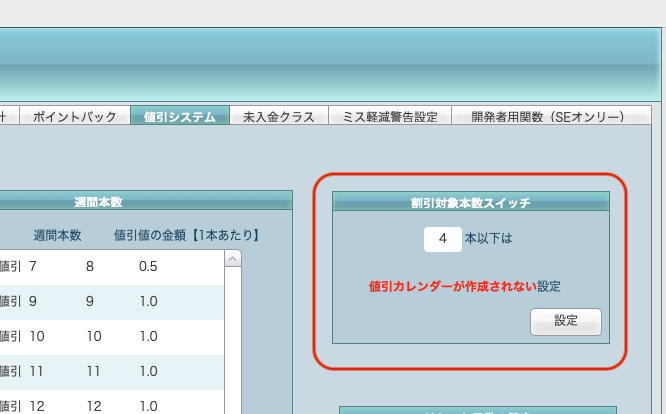Screen dimensions: 666x414
Task: Go to the ミス軽減警告設定 tab
Action: 390,117
